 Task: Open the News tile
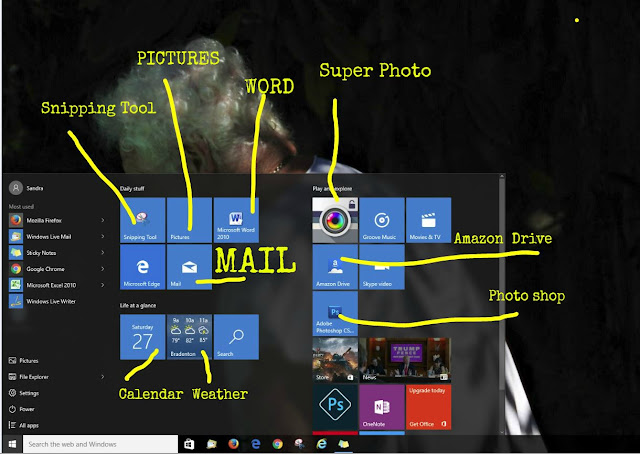(405, 360)
